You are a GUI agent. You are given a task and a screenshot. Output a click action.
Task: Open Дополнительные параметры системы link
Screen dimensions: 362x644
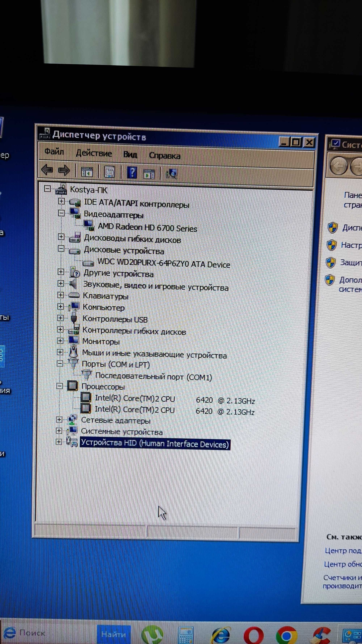click(350, 285)
